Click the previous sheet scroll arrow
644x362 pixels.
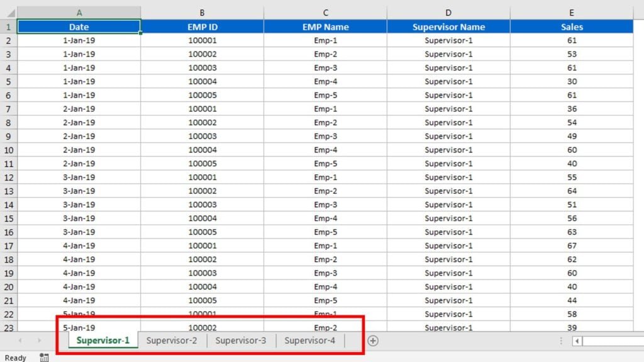[20, 341]
